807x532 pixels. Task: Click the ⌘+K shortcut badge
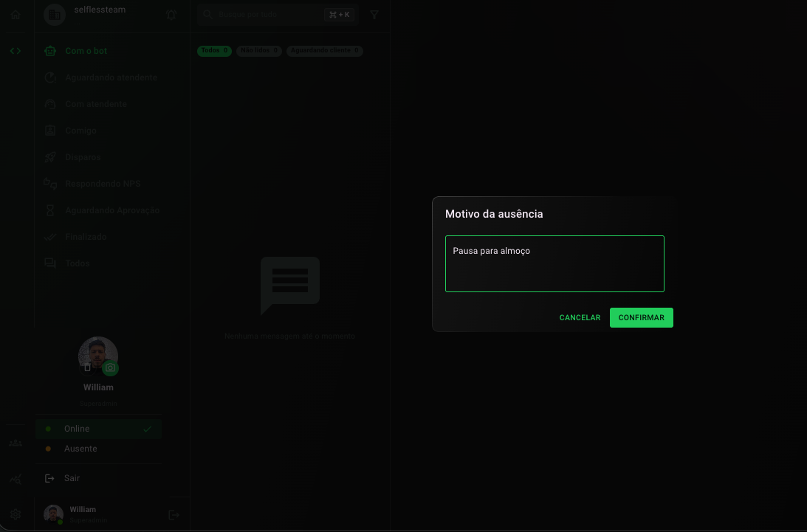pos(340,15)
